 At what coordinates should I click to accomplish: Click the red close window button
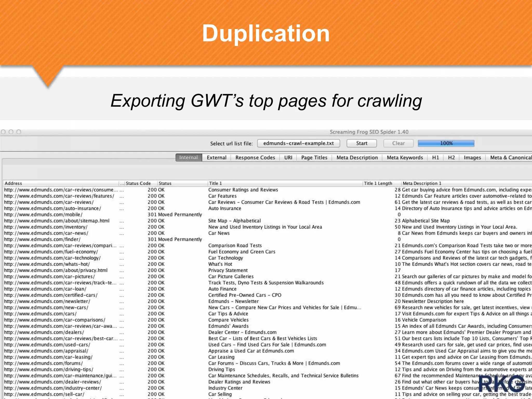(x=3, y=132)
